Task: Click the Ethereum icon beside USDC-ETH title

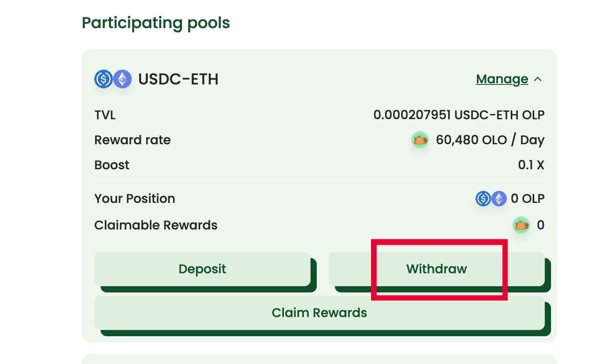Action: (123, 79)
